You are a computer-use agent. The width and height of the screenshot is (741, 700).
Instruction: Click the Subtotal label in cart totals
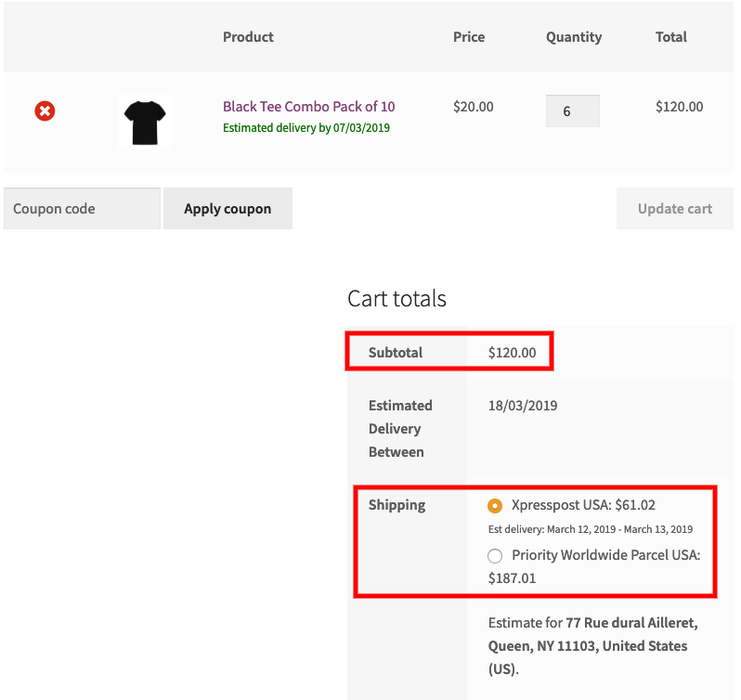click(x=396, y=353)
